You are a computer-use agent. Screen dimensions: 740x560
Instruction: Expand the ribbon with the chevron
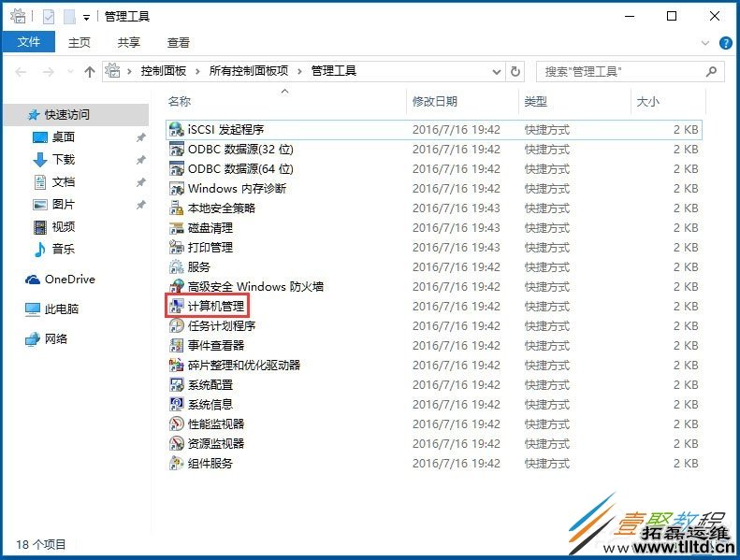tap(705, 43)
